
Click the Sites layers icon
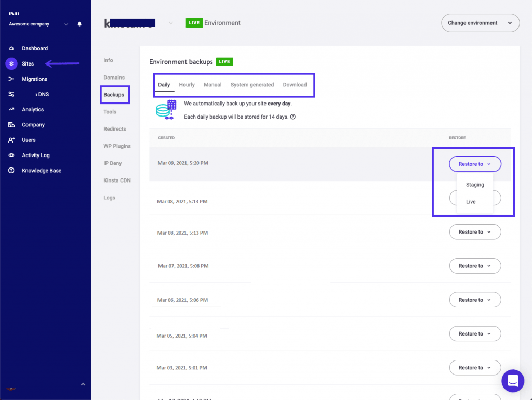tap(11, 64)
